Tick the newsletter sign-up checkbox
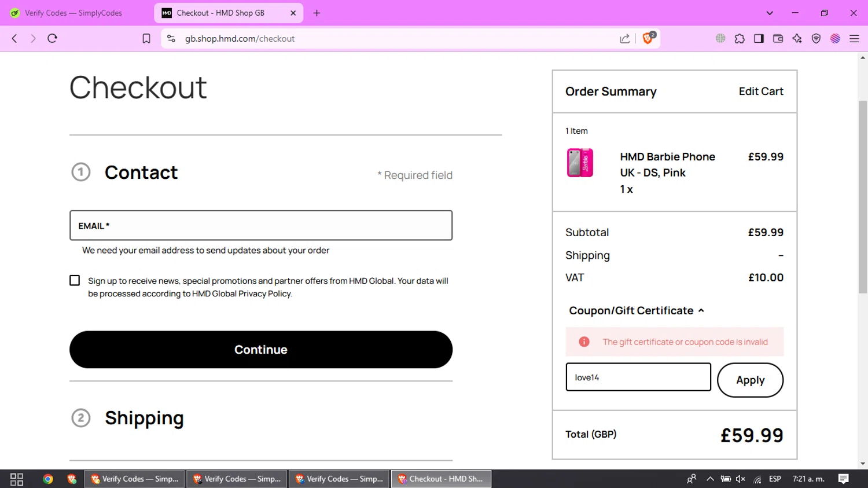868x488 pixels. pyautogui.click(x=75, y=280)
